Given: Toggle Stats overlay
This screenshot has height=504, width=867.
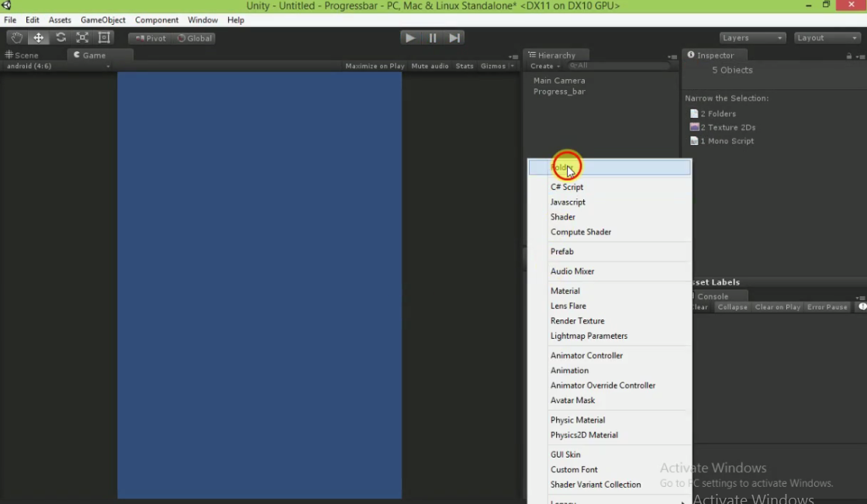Looking at the screenshot, I should [465, 66].
